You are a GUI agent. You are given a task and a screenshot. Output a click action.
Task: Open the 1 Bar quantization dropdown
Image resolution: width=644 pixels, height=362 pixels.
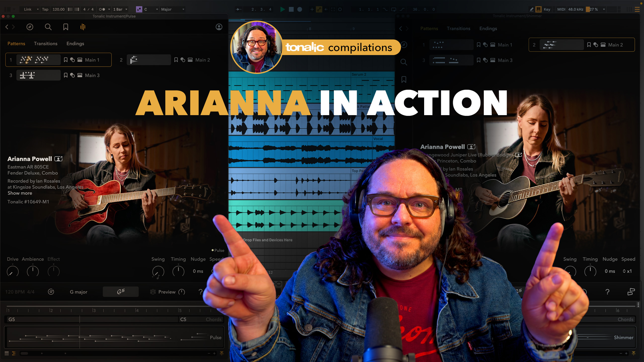point(120,9)
